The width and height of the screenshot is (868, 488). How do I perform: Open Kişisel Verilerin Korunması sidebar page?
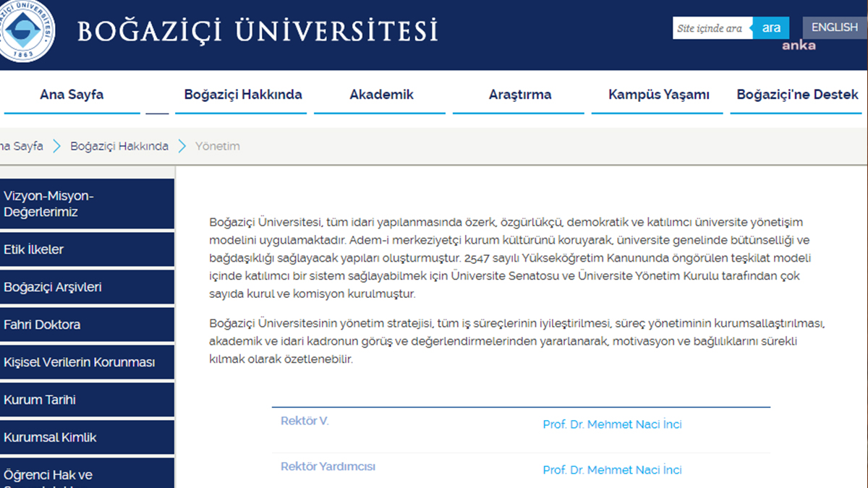click(87, 361)
